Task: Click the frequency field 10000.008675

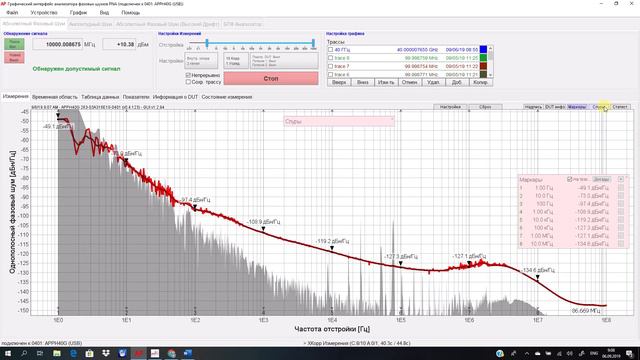Action: pyautogui.click(x=57, y=44)
